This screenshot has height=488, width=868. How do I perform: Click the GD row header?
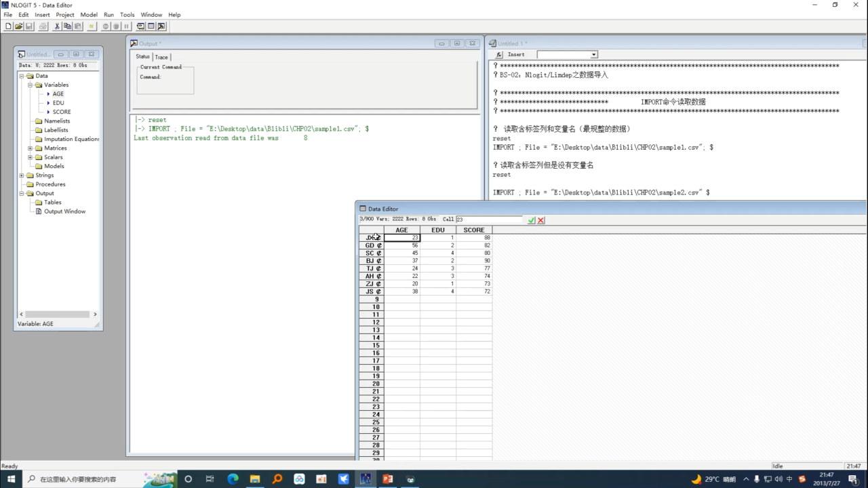(372, 245)
